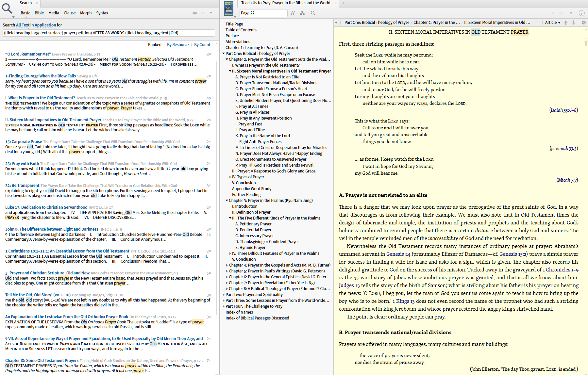Expand Part Two: Prayer and Spirituality
The image size is (588, 375).
coord(224,295)
